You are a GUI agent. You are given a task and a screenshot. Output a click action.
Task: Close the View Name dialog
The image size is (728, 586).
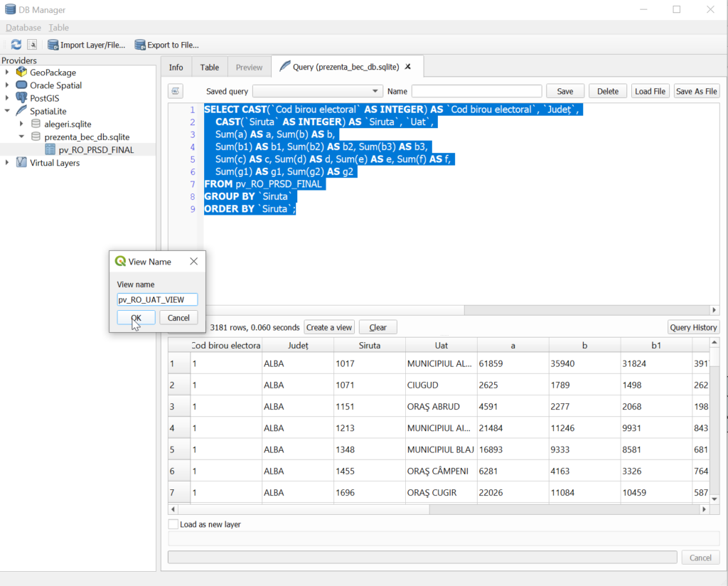(x=193, y=262)
